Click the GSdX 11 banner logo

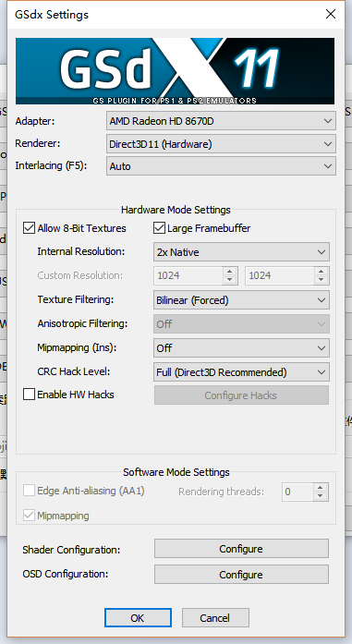[x=175, y=71]
